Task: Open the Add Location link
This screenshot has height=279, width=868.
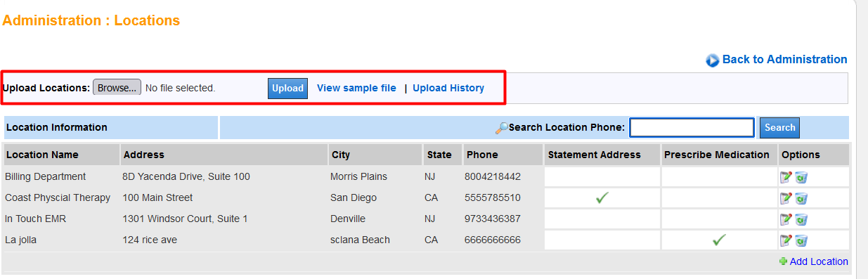Action: click(819, 261)
